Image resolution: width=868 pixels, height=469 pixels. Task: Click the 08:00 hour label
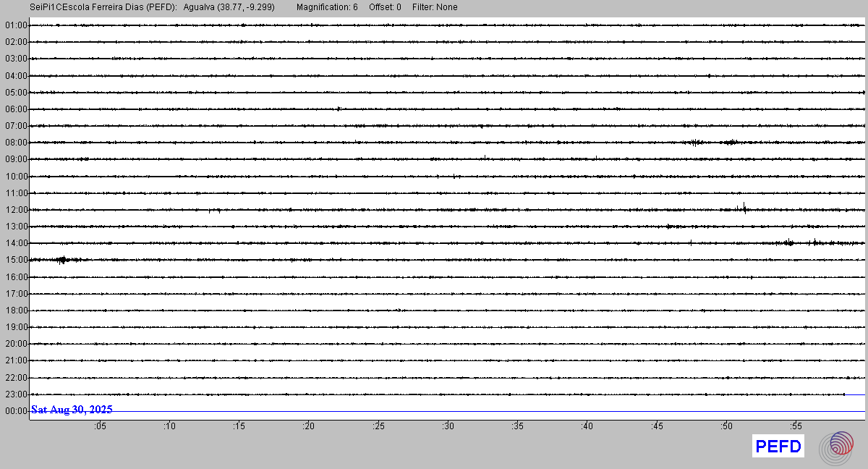tap(16, 143)
